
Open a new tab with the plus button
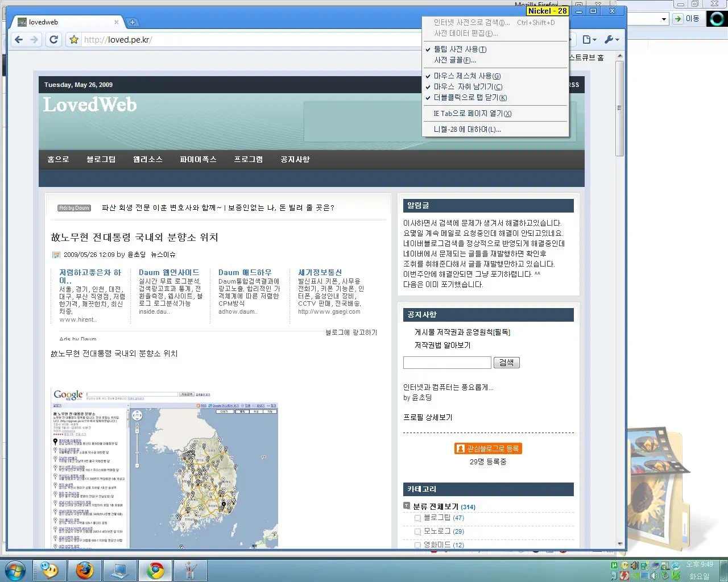pyautogui.click(x=133, y=22)
